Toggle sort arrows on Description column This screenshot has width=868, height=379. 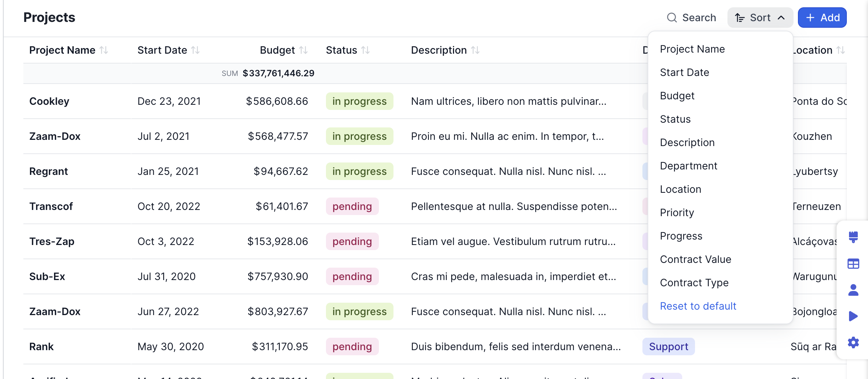tap(475, 50)
